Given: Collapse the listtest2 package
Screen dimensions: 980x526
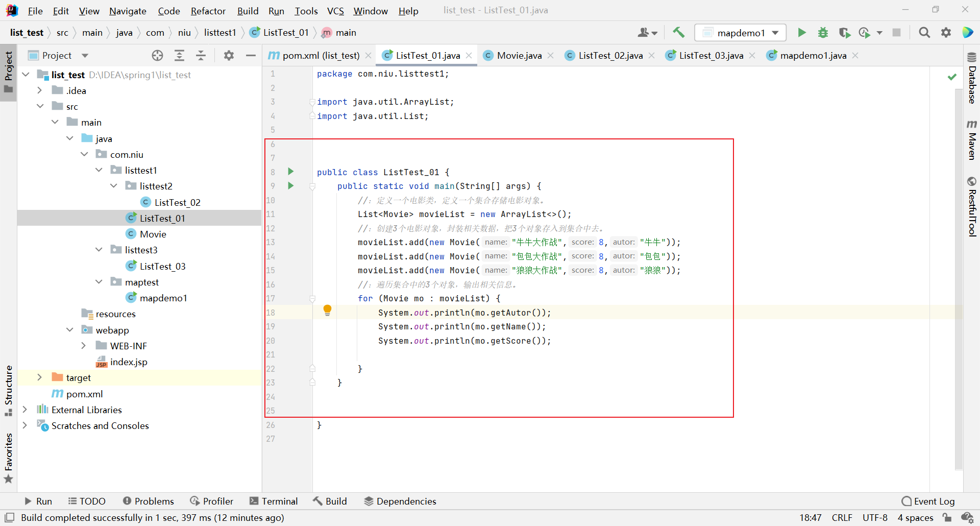Looking at the screenshot, I should coord(114,186).
